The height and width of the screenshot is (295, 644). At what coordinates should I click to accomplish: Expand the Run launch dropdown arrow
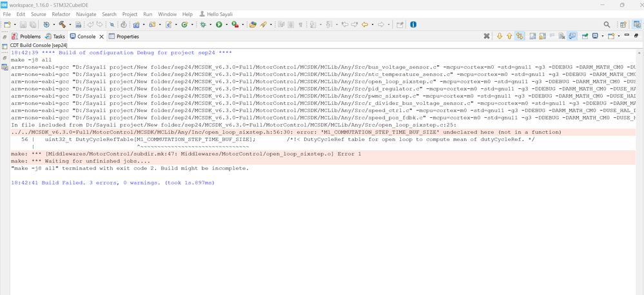click(x=226, y=24)
